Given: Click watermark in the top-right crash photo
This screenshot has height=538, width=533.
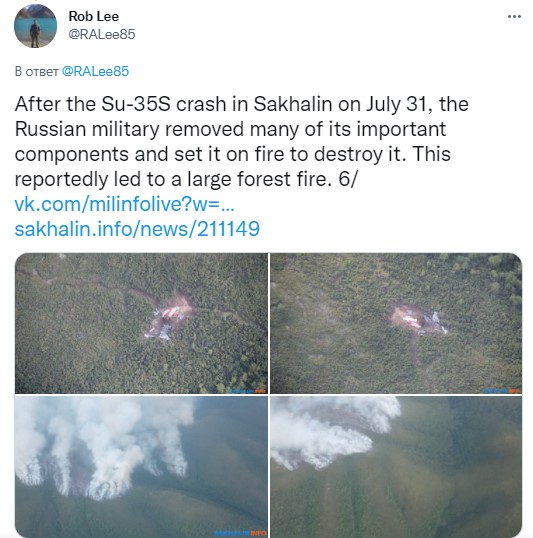Looking at the screenshot, I should coord(502,390).
